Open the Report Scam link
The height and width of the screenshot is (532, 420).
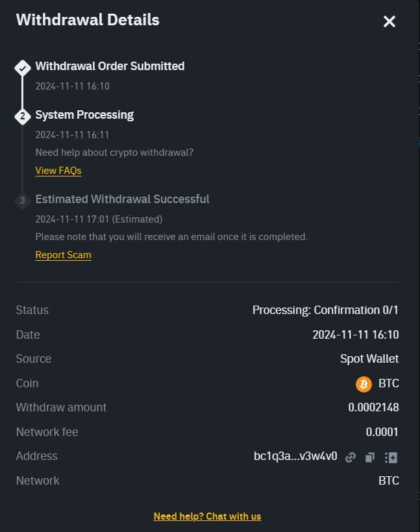64,255
